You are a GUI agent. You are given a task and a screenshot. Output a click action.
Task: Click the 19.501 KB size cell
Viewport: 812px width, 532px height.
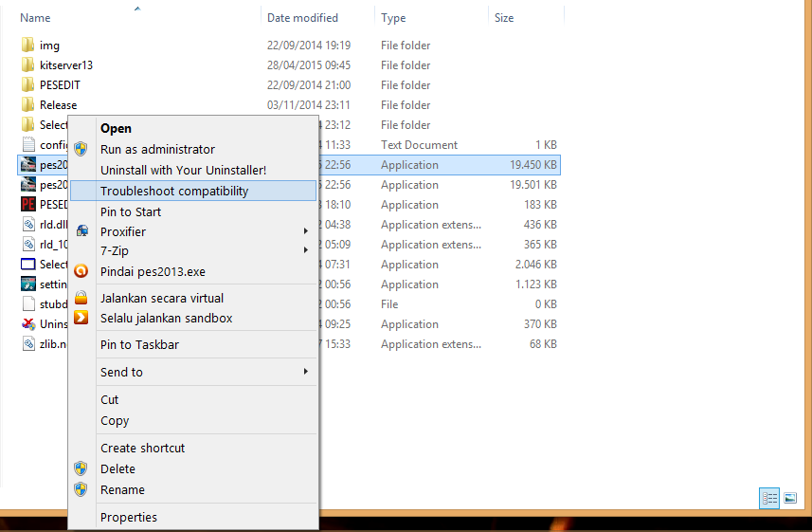point(532,185)
